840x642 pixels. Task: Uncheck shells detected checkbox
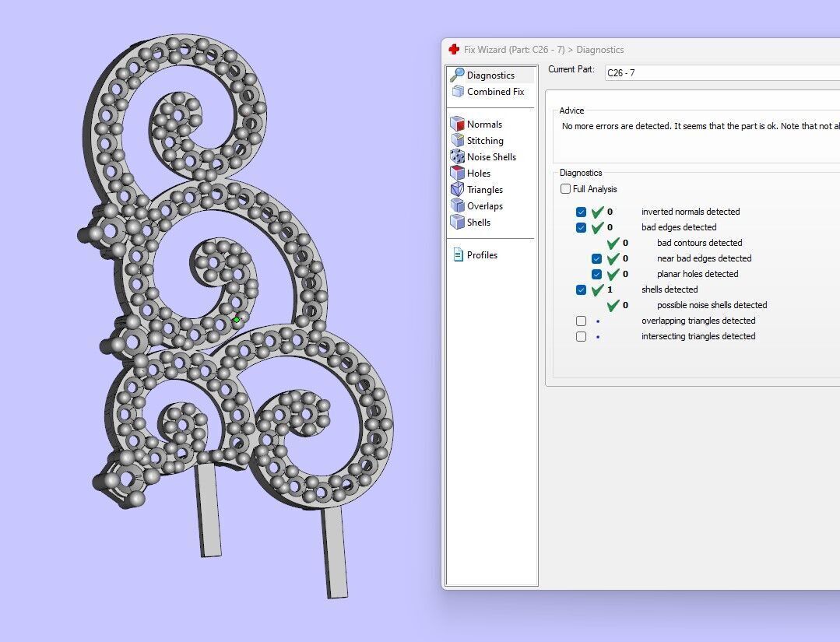[x=581, y=289]
